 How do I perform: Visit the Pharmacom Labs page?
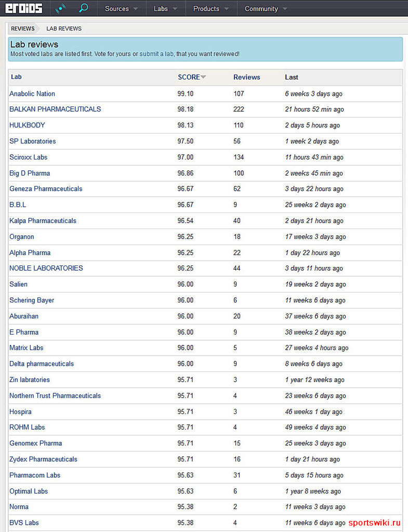35,475
